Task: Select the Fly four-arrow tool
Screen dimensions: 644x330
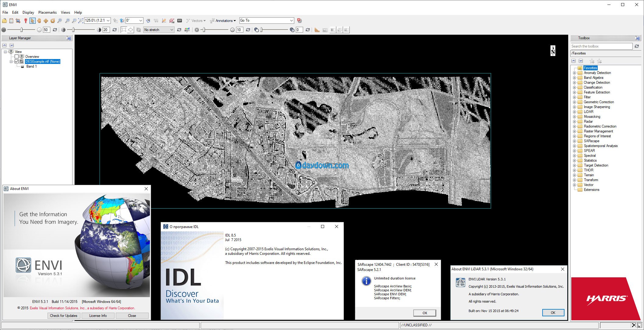Action: pos(46,21)
